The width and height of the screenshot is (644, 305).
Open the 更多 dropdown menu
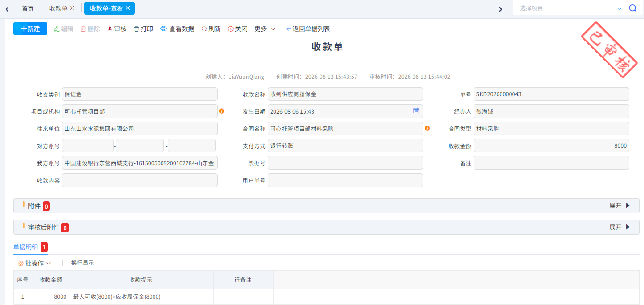265,28
